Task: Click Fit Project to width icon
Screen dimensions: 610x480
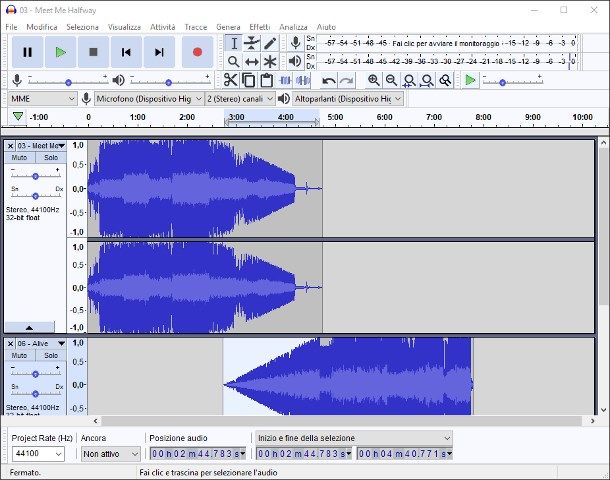Action: coord(427,80)
